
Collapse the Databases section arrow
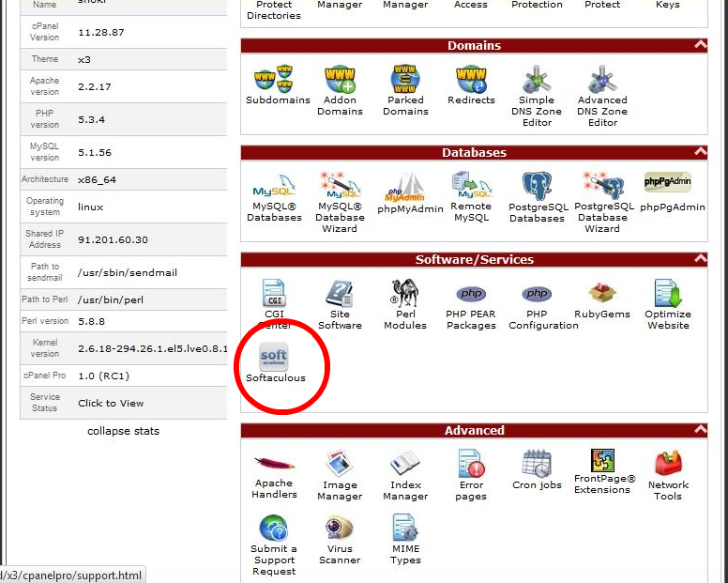[700, 151]
